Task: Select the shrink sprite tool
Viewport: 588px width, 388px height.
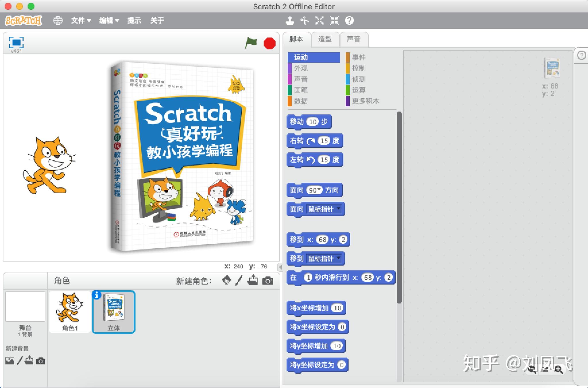Action: coord(334,21)
